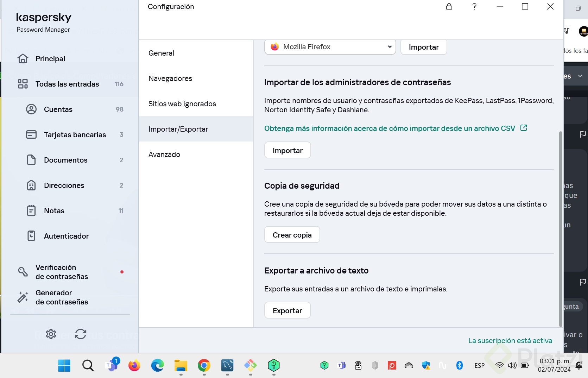Select the Tarjetas bancarias card icon
The width and height of the screenshot is (588, 378).
pos(31,135)
